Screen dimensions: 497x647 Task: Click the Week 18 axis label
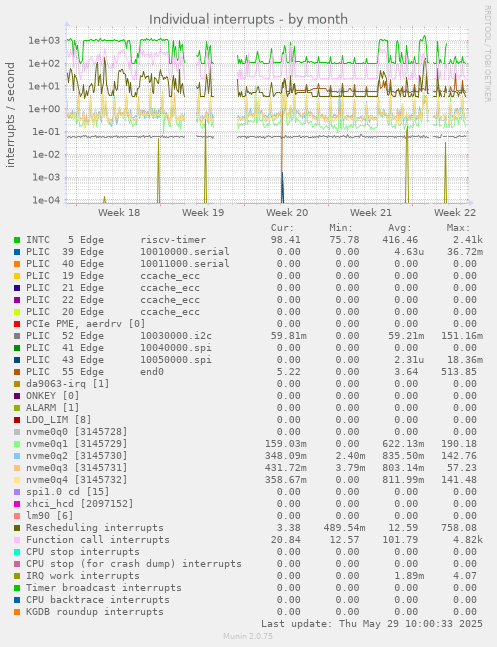click(x=119, y=213)
